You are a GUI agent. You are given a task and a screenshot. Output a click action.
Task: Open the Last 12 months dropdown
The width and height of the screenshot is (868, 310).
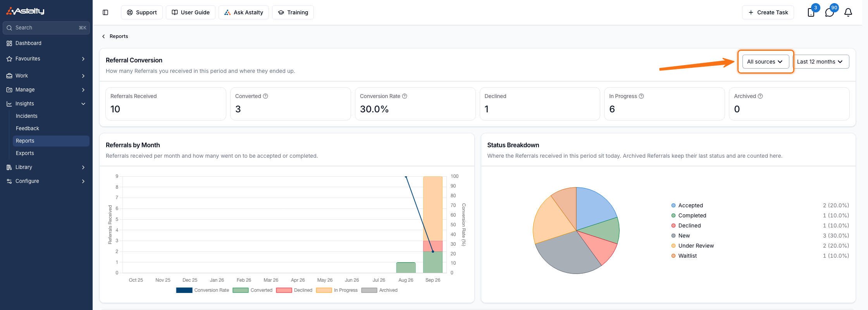820,62
